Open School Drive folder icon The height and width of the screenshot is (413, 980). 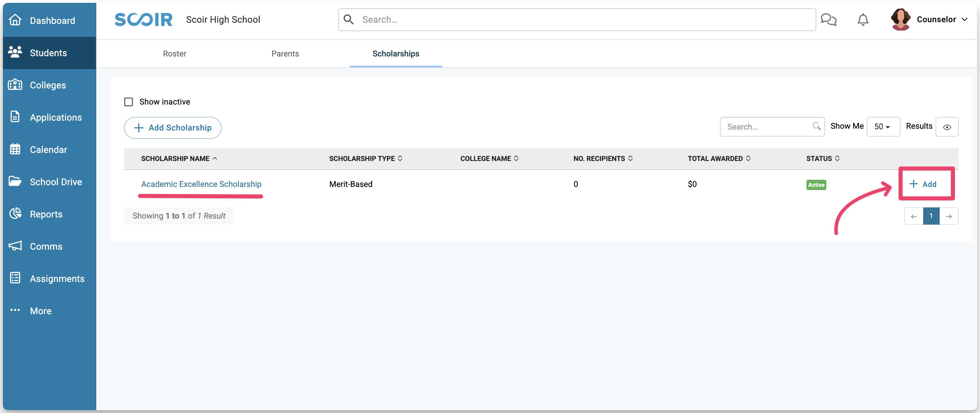pyautogui.click(x=15, y=181)
